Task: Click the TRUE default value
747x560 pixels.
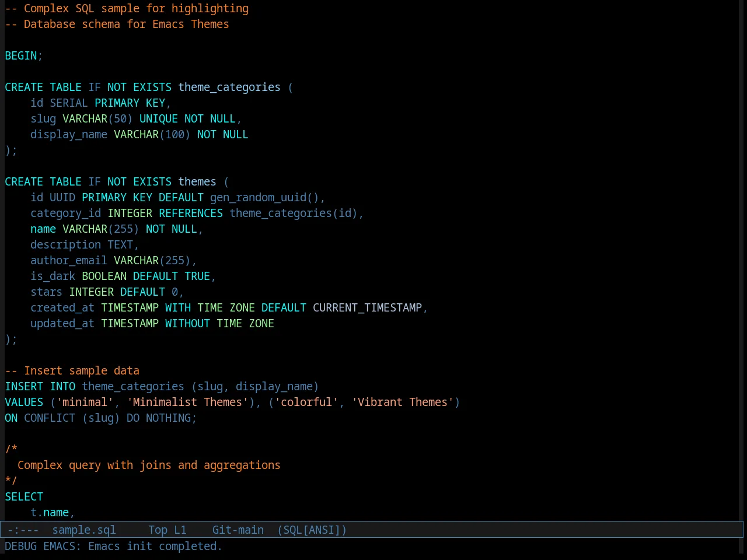Action: click(x=197, y=276)
